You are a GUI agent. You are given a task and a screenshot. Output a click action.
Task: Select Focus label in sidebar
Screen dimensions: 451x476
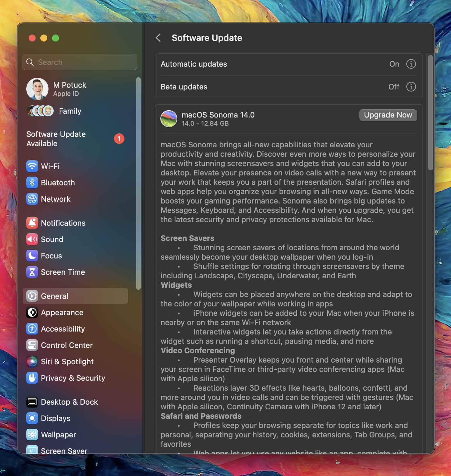51,256
